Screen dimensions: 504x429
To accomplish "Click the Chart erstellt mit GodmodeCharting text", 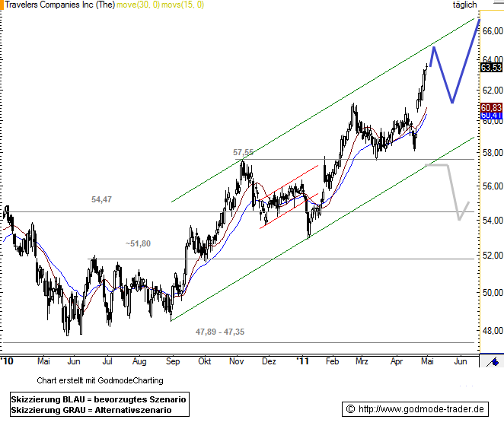I will 99,380.
